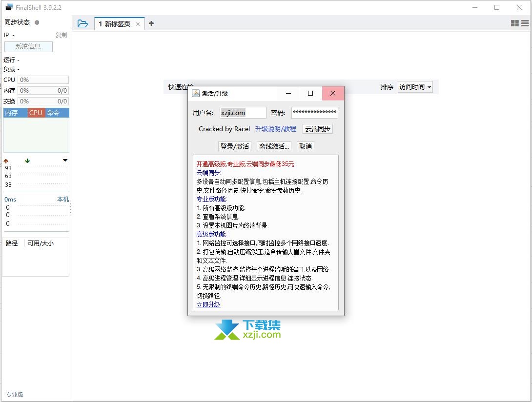Follow the 立即升级 link
Screen dimensions: 532x402
[208, 304]
